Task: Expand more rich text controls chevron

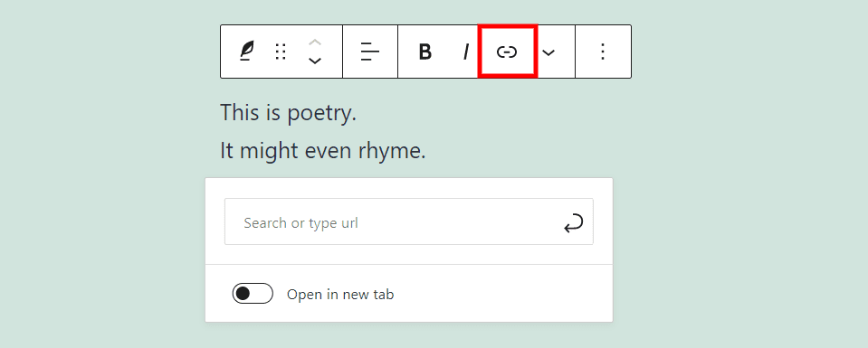Action: point(548,52)
